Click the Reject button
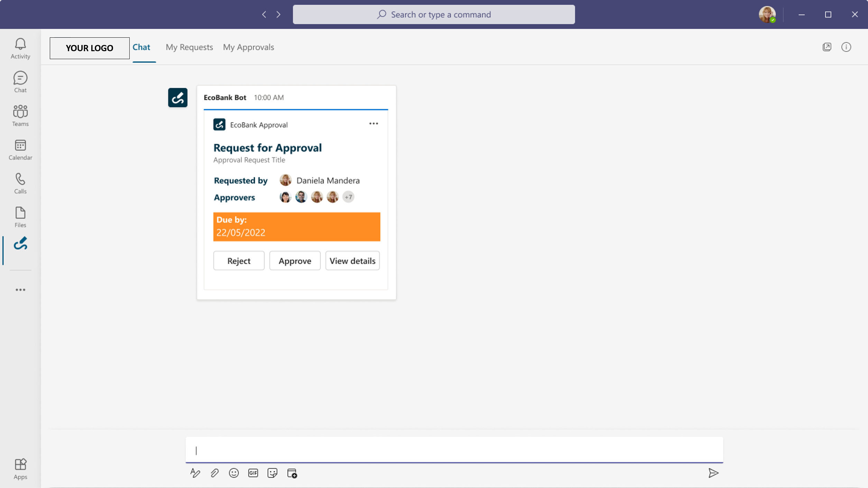 point(239,261)
